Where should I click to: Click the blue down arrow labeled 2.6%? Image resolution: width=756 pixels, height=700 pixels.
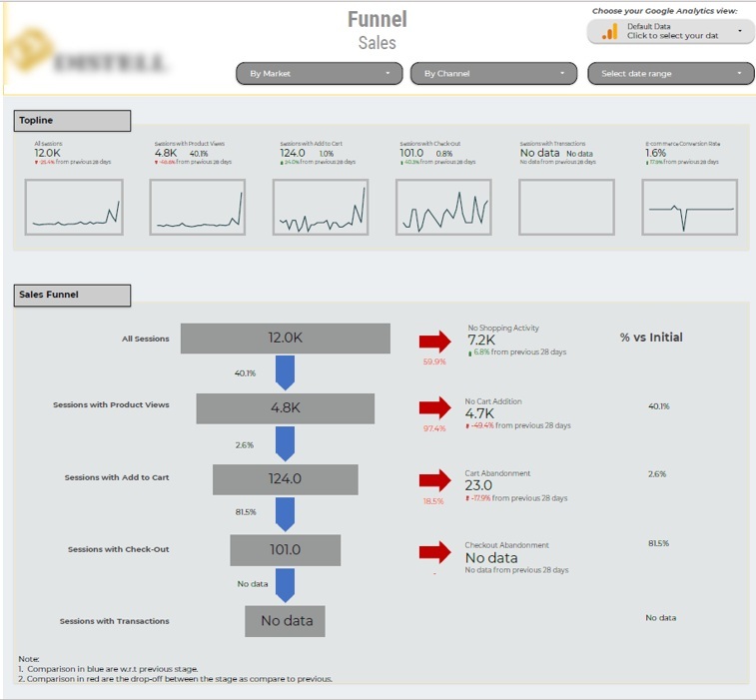(285, 443)
